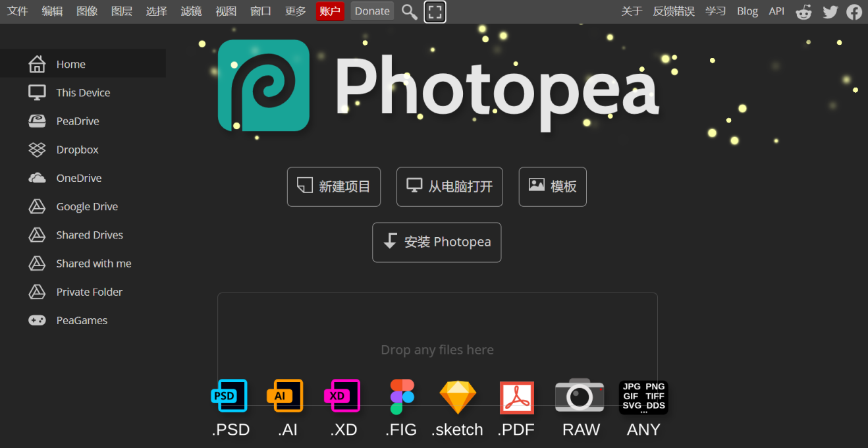
Task: Open the 文件 menu
Action: [17, 11]
